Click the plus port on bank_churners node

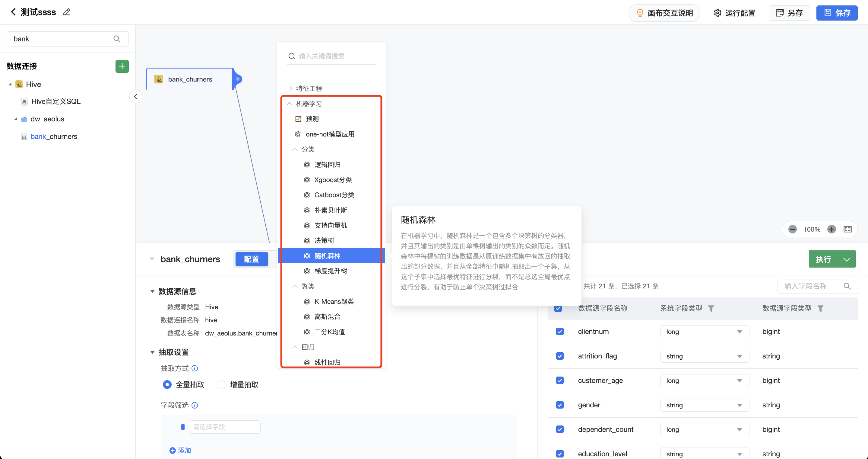[x=238, y=79]
